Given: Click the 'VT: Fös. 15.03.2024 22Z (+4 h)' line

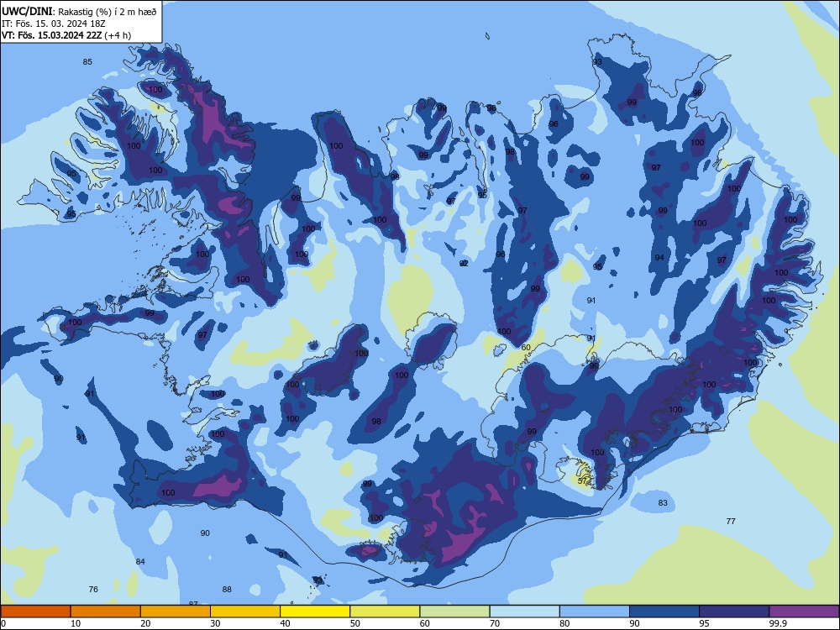Looking at the screenshot, I should [66, 35].
